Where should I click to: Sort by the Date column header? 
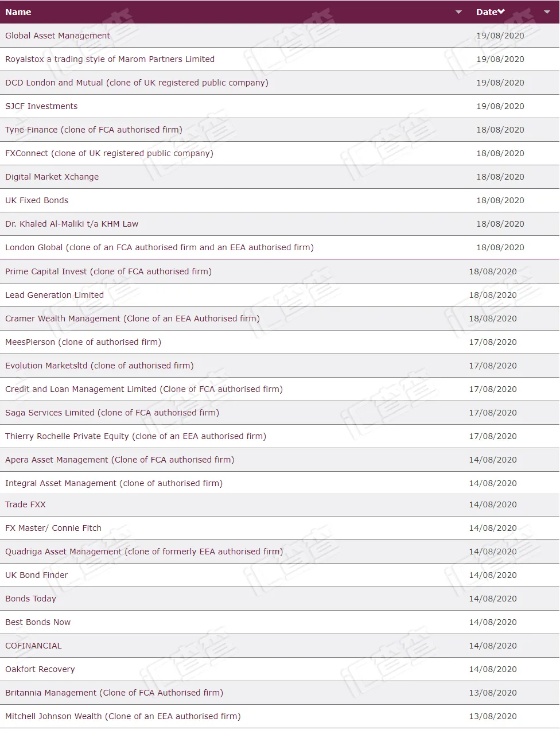pos(486,12)
